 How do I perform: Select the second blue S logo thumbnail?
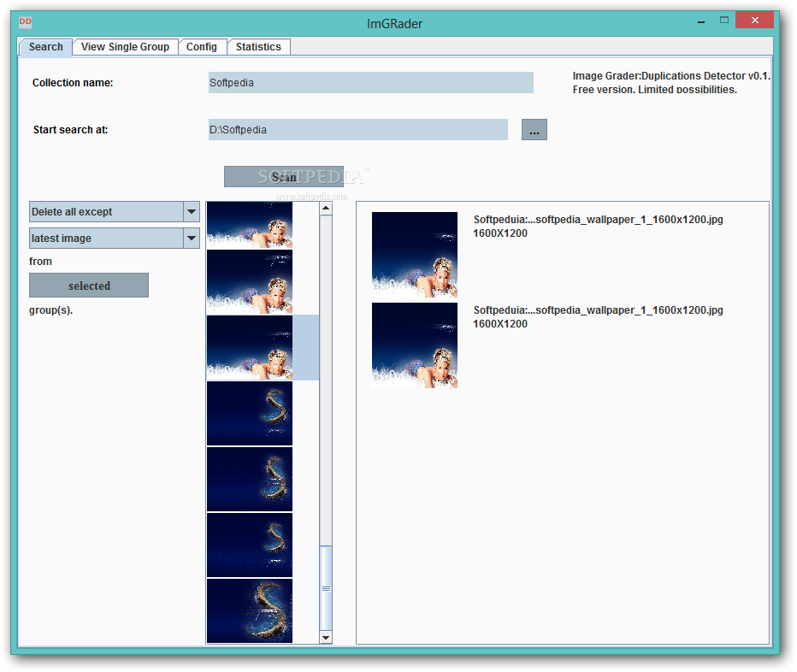[250, 480]
